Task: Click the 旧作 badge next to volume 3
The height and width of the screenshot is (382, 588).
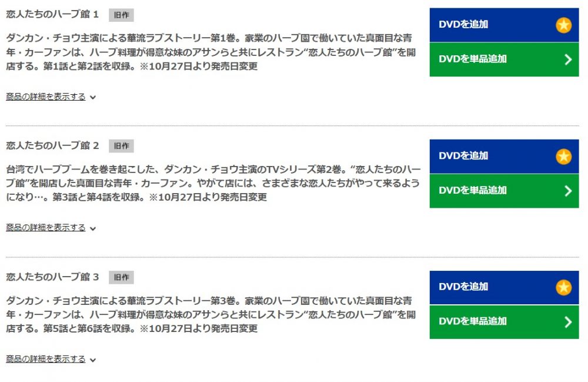Action: click(121, 277)
